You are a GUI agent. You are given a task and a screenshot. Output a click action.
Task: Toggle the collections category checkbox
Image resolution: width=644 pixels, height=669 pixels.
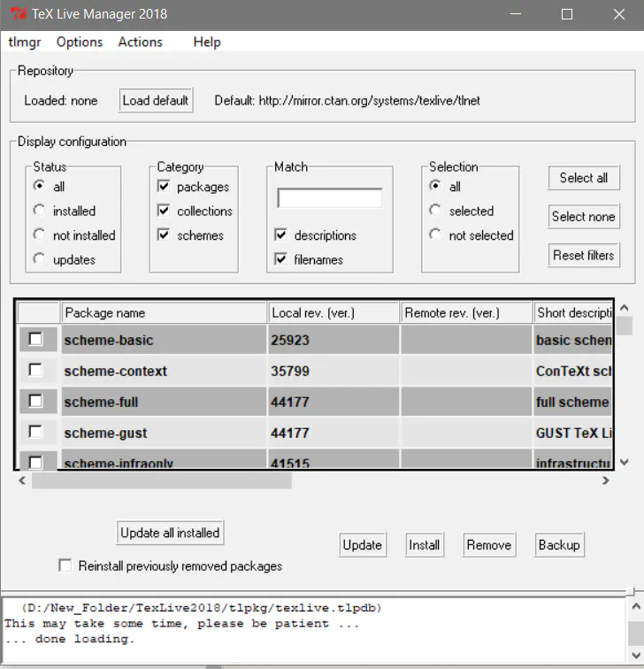pos(164,211)
